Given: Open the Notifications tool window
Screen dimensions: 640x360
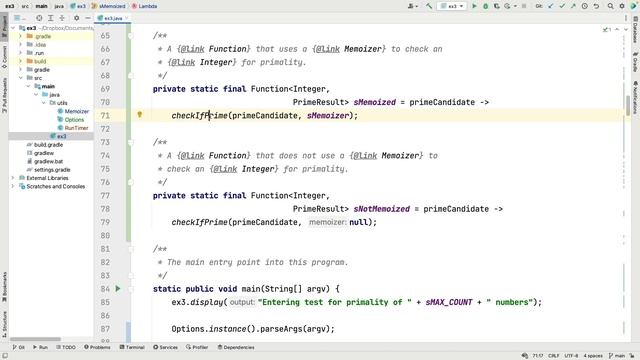Looking at the screenshot, I should [636, 98].
